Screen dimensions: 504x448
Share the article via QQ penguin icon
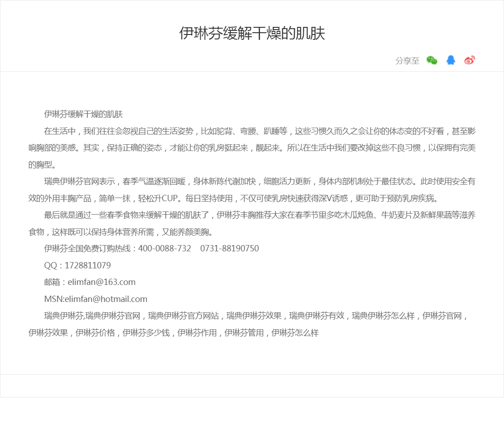point(451,60)
